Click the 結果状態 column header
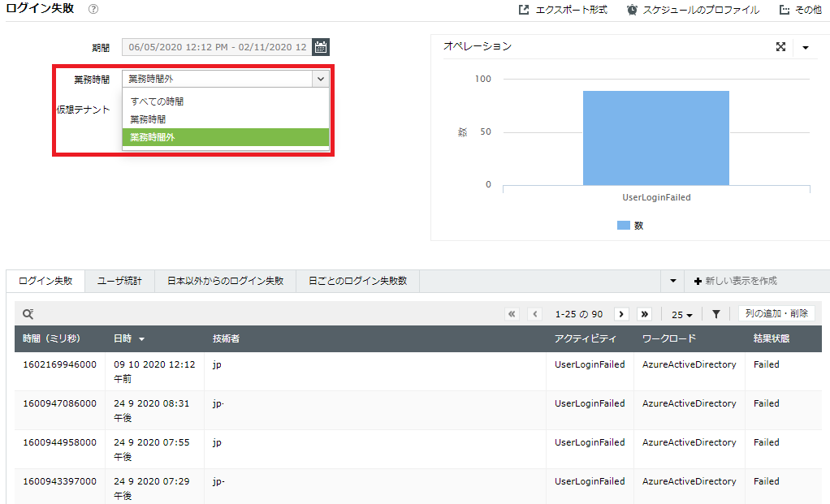 tap(772, 338)
